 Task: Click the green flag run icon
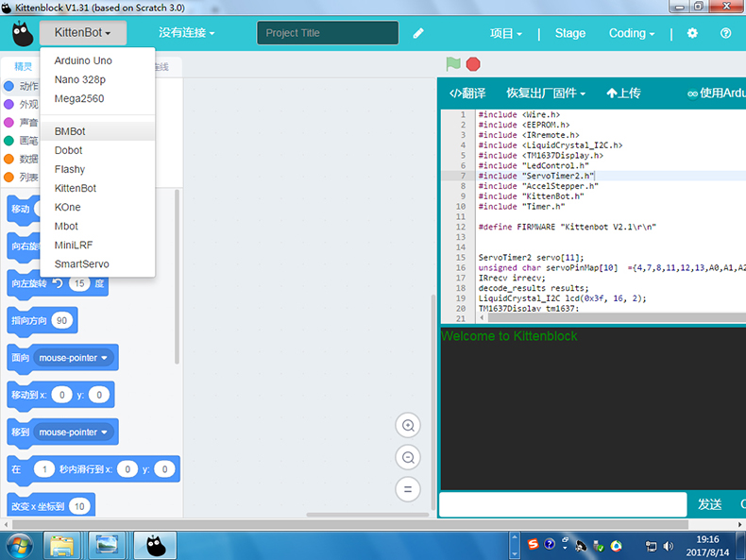(x=453, y=64)
